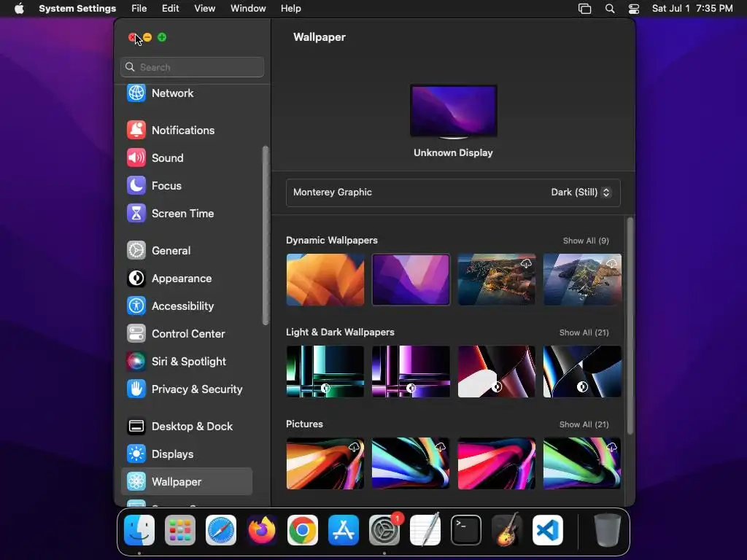This screenshot has height=560, width=747.
Task: Click the sidebar vertical scrollbar
Action: pyautogui.click(x=266, y=236)
